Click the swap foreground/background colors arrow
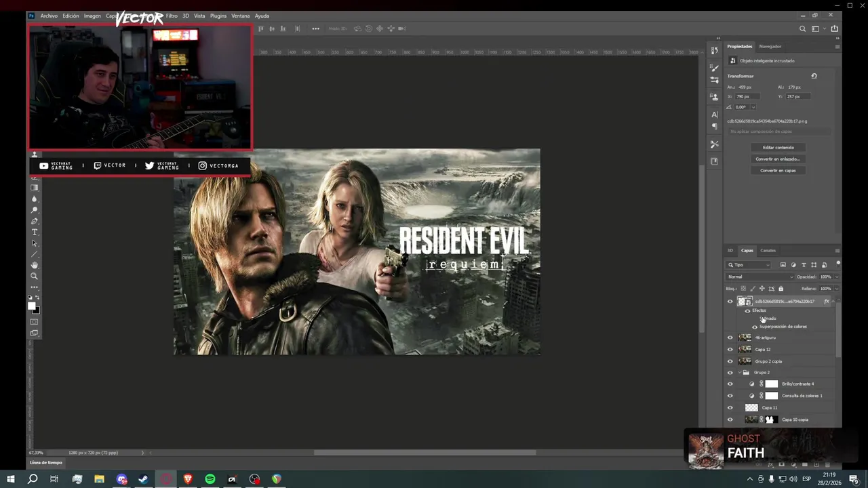868x488 pixels. click(37, 297)
